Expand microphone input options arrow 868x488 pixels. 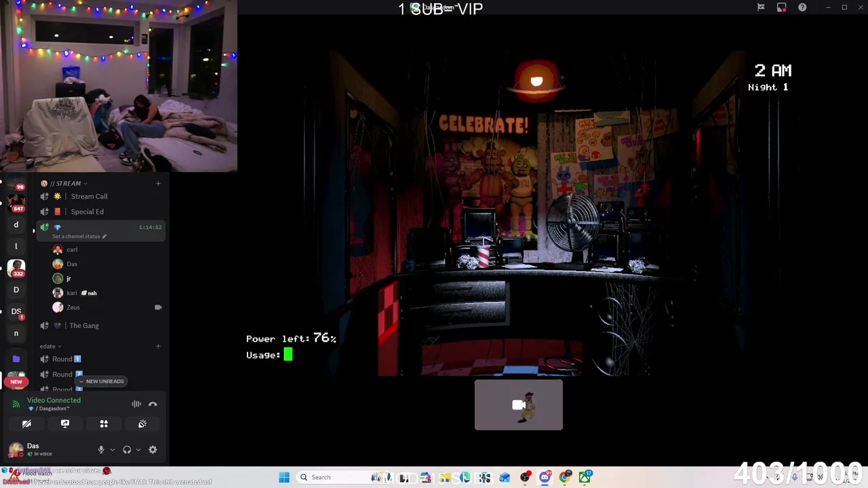[x=112, y=449]
